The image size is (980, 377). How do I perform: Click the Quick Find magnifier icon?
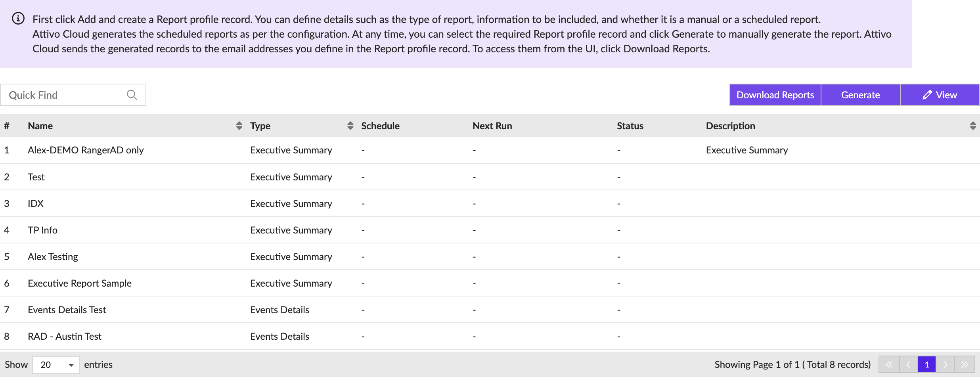[132, 95]
